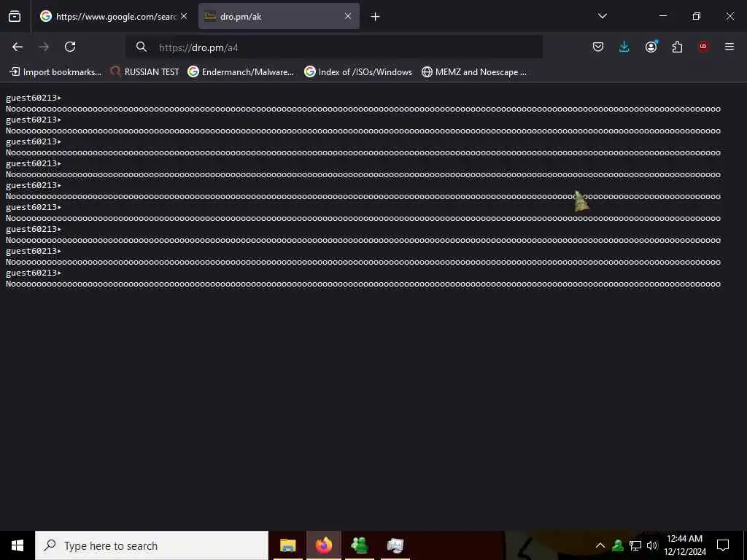Open Firefox View icon in tab strip
The height and width of the screenshot is (560, 747).
coord(15,17)
